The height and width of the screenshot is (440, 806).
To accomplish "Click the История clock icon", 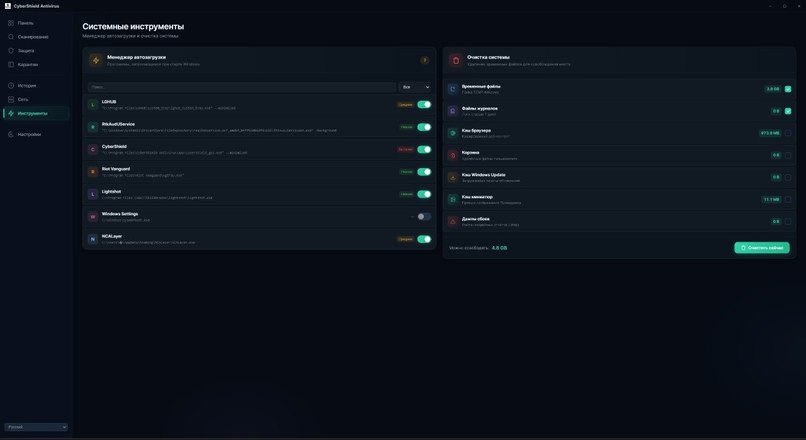I will click(11, 85).
